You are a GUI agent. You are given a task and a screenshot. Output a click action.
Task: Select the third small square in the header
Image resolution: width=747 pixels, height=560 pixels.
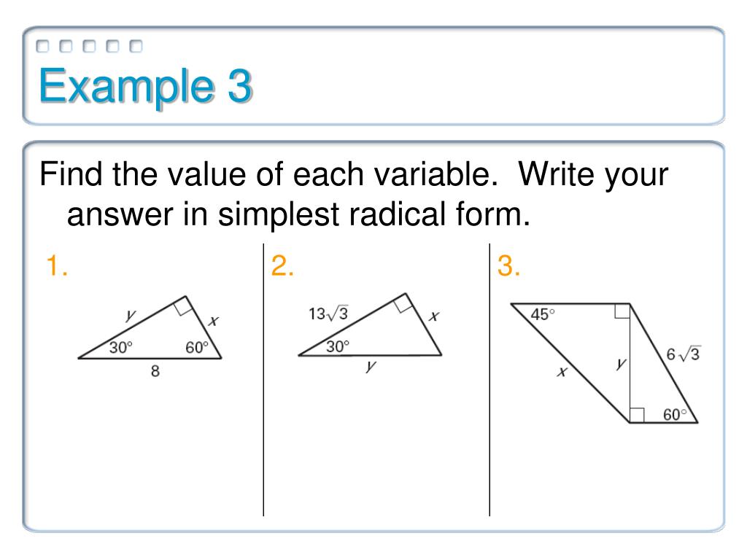tap(89, 46)
